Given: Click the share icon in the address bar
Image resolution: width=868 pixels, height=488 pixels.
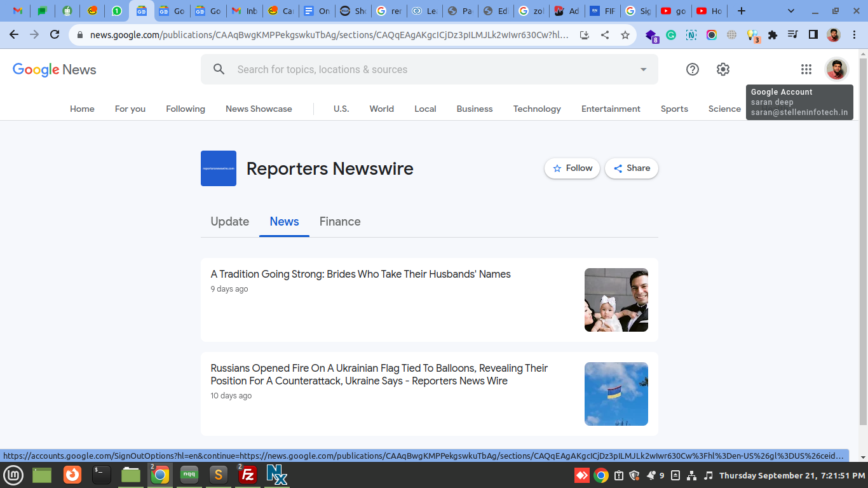Looking at the screenshot, I should point(605,35).
